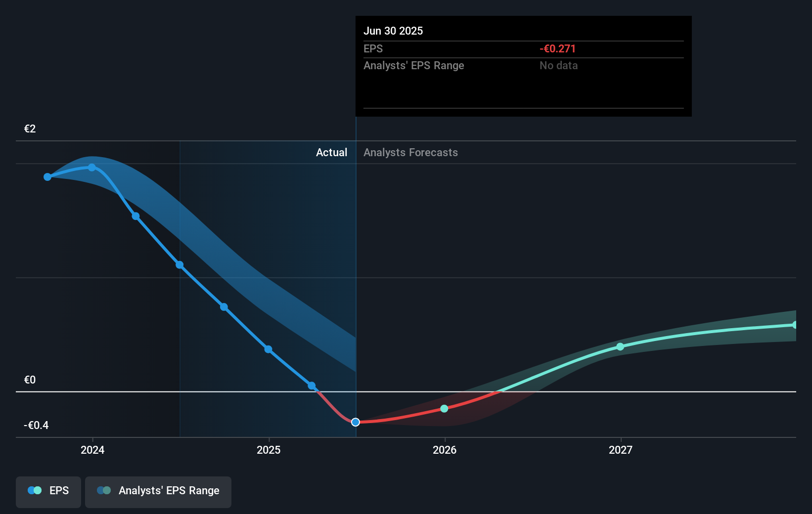Viewport: 812px width, 514px height.
Task: Select the EPS point near the €0 line
Action: 312,385
